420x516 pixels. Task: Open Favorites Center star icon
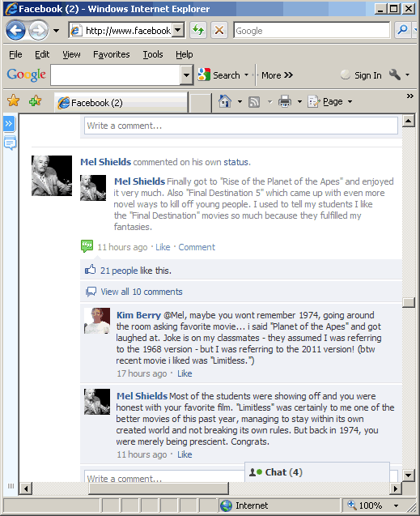(x=14, y=100)
